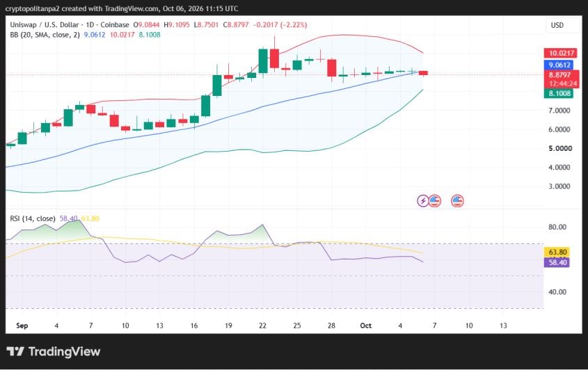Click the green 8.1008 value in BB legend

pyautogui.click(x=150, y=35)
